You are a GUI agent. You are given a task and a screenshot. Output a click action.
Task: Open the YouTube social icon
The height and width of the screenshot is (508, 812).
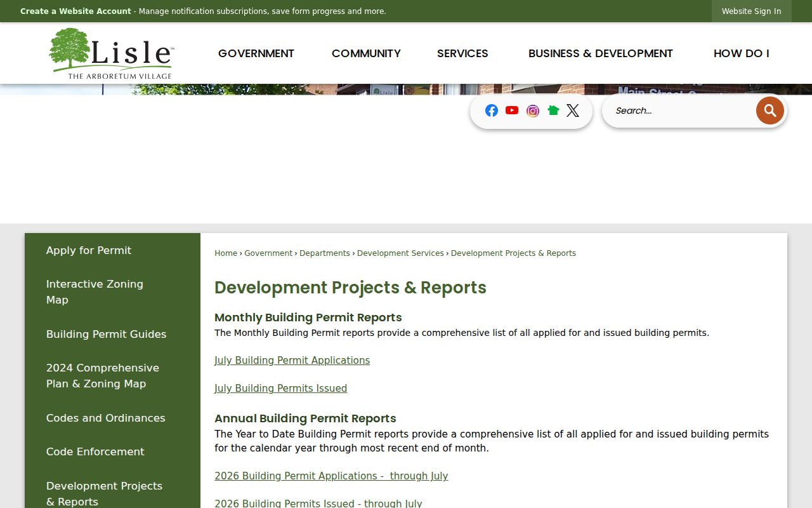point(512,110)
